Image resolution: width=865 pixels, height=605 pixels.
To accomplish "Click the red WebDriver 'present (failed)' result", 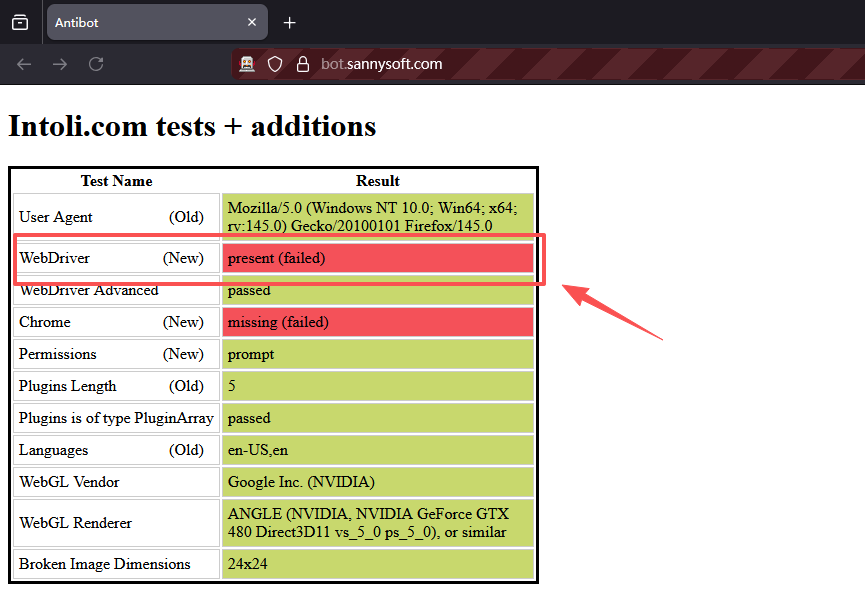I will (x=377, y=258).
